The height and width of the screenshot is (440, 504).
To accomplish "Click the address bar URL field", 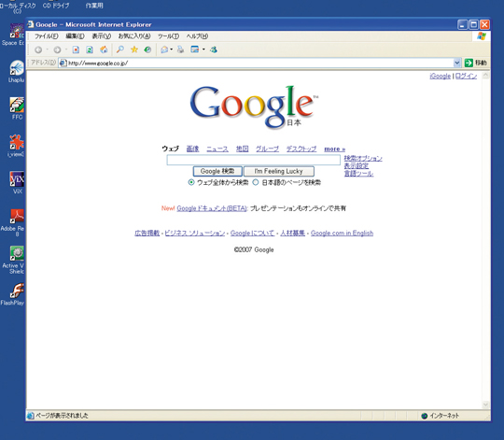I will 259,63.
